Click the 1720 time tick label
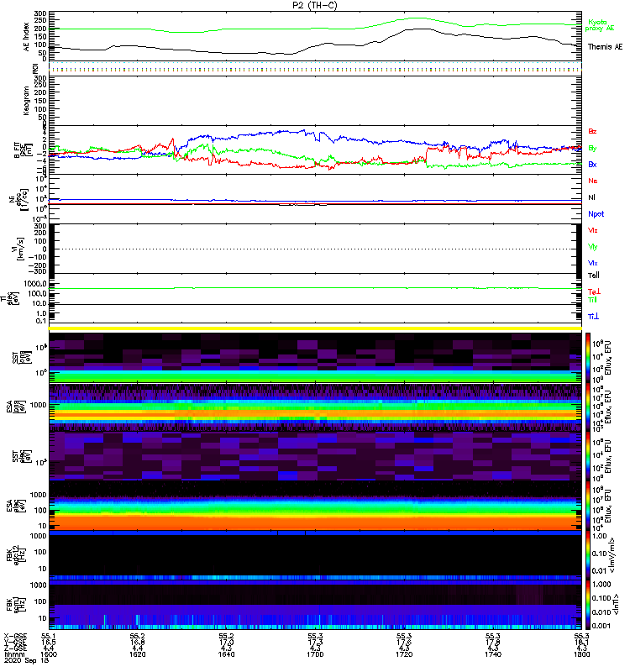Image resolution: width=630 pixels, height=672 pixels. [x=404, y=654]
